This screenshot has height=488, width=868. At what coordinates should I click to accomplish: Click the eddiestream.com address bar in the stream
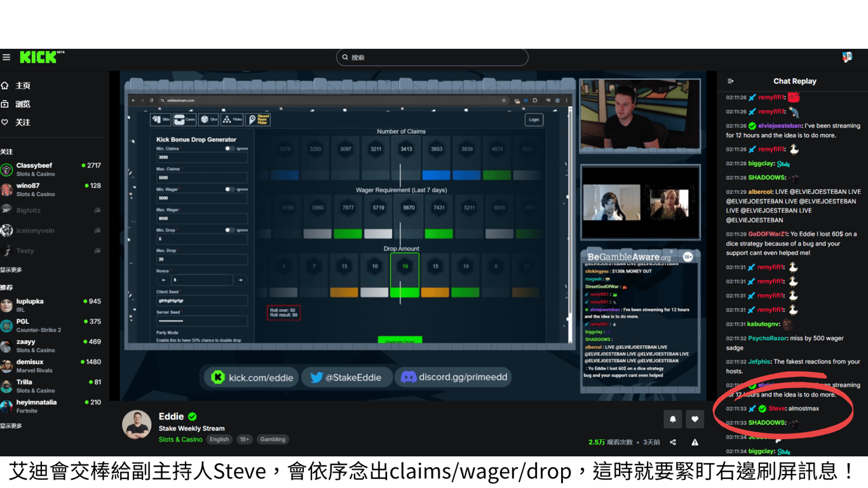334,100
